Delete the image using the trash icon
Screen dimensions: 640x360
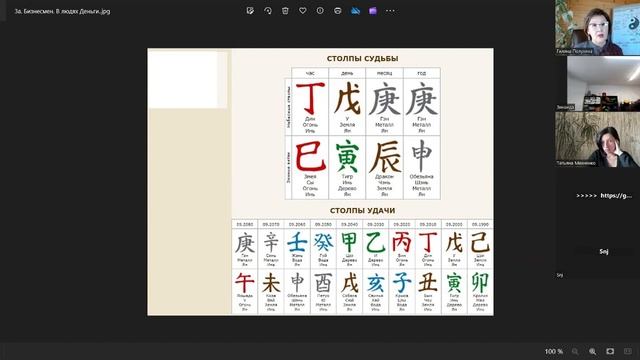click(285, 11)
